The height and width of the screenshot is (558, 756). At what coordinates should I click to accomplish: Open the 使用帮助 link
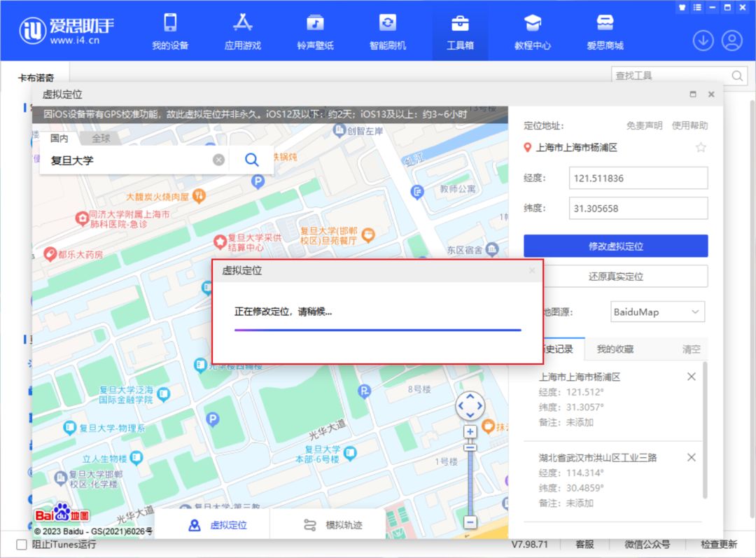(690, 126)
